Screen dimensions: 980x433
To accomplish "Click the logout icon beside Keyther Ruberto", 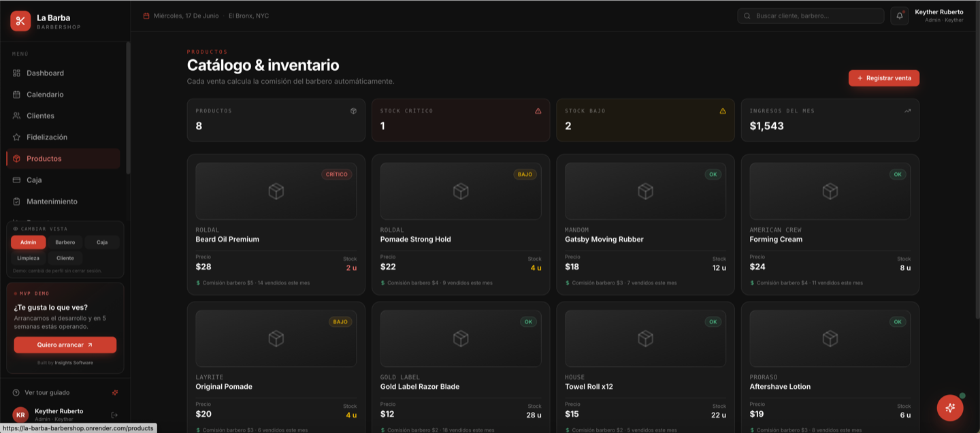I will [114, 415].
